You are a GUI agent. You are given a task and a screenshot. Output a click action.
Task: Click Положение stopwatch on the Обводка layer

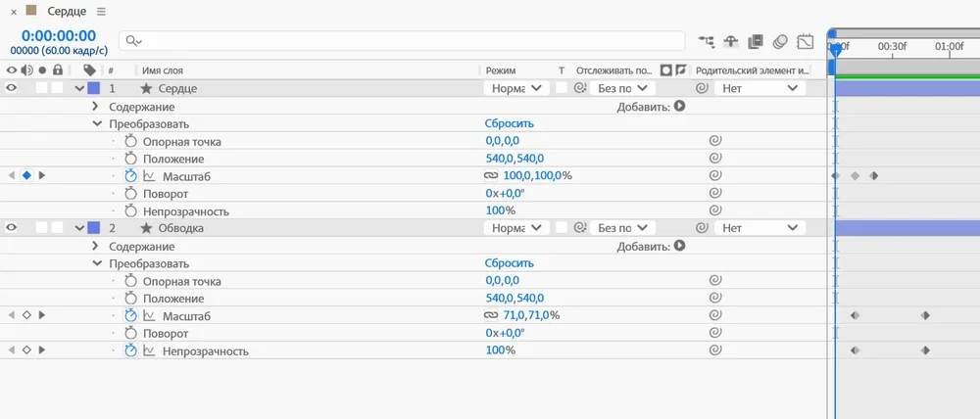(x=131, y=299)
